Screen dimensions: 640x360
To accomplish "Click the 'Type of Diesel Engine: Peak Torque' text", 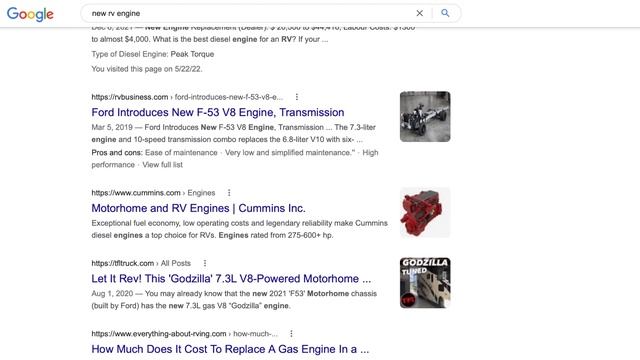I will pos(153,54).
